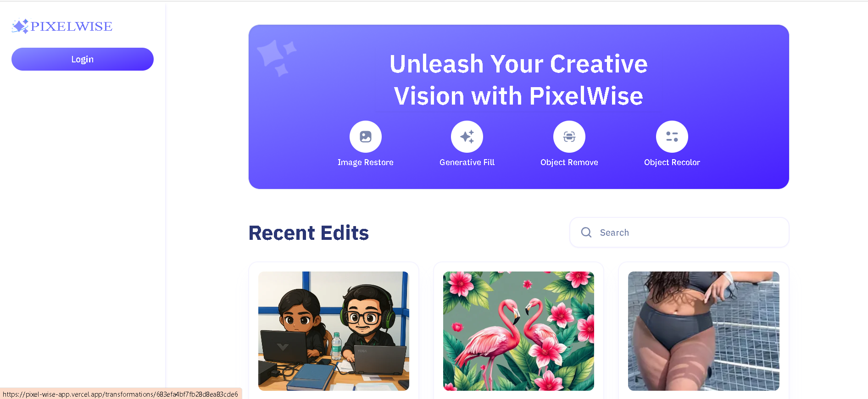
Task: Click the URL preview in status bar
Action: [121, 394]
